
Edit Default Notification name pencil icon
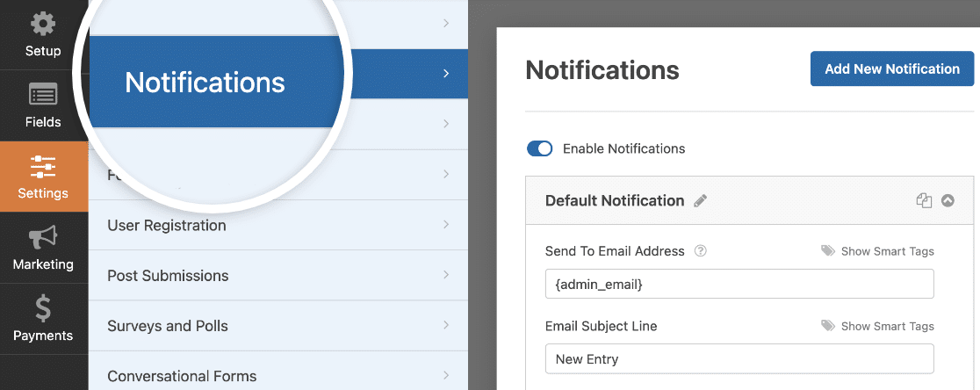coord(700,201)
